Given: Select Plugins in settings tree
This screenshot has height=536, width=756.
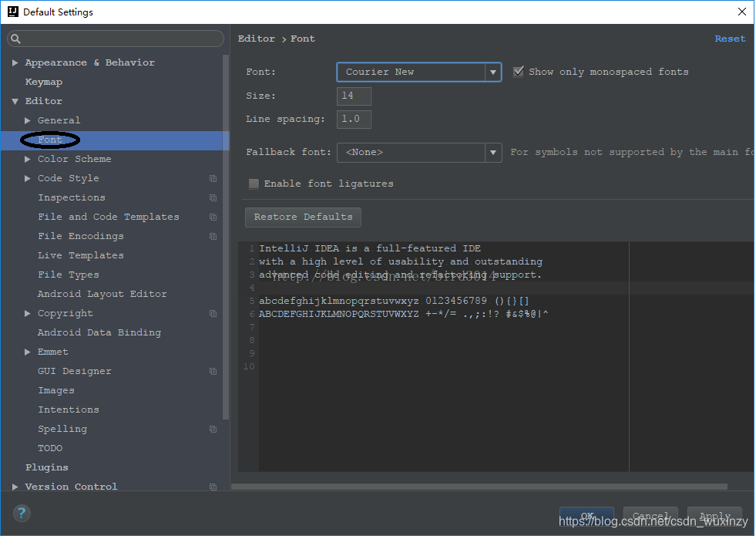Looking at the screenshot, I should coord(47,468).
